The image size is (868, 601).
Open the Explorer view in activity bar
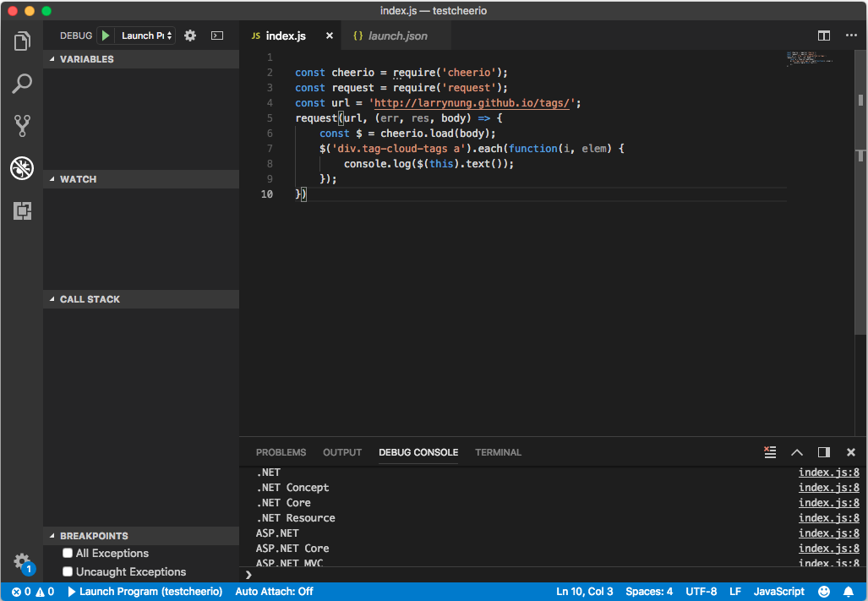[22, 41]
